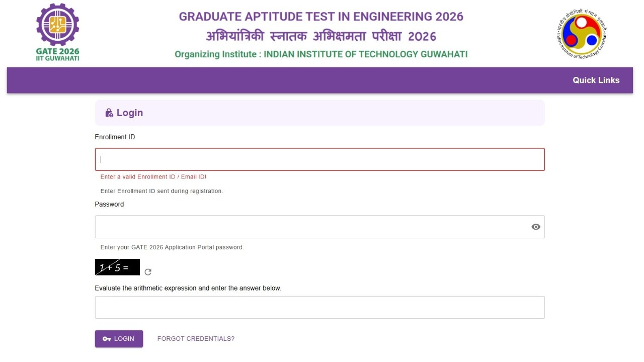Click the Enrollment ID field label
644x362 pixels.
[115, 137]
